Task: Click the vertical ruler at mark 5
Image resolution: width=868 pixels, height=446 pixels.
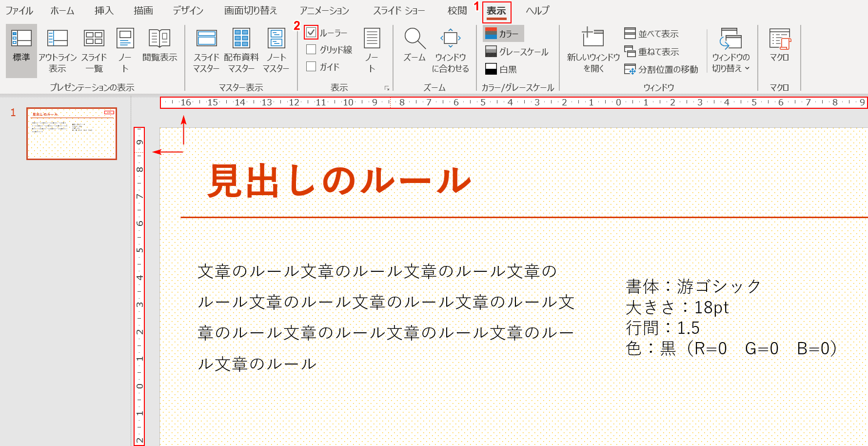Action: [x=139, y=250]
